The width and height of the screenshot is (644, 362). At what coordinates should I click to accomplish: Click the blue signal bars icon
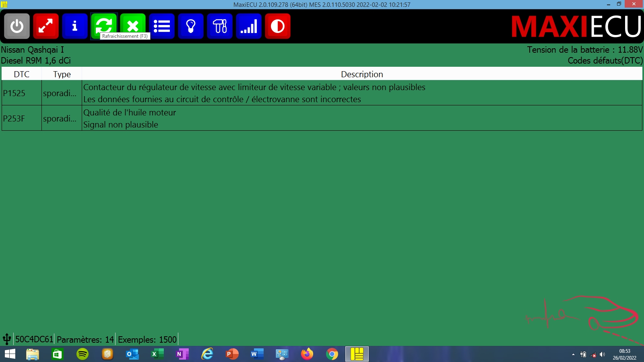pos(249,26)
